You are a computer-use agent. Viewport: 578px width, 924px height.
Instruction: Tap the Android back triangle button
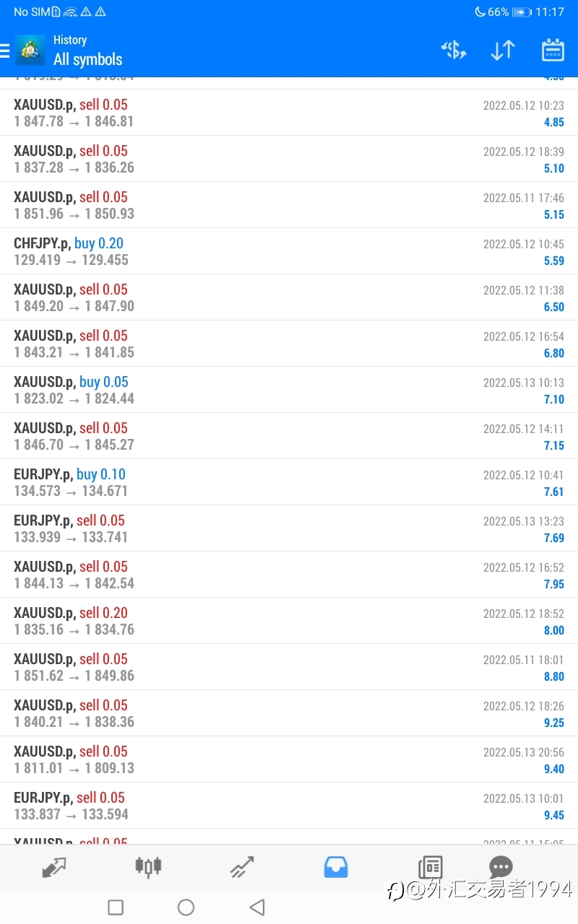(257, 907)
